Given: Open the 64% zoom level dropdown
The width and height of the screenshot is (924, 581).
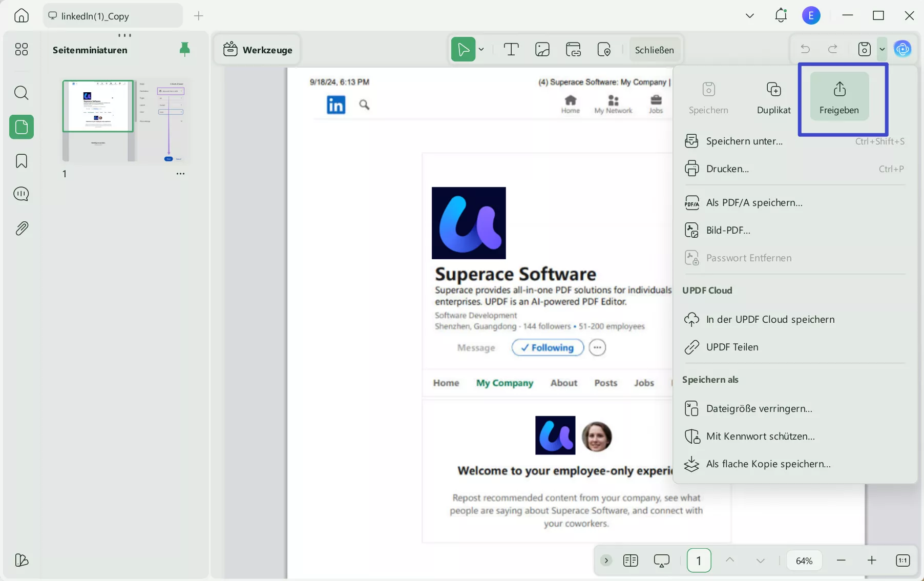Looking at the screenshot, I should pyautogui.click(x=804, y=561).
